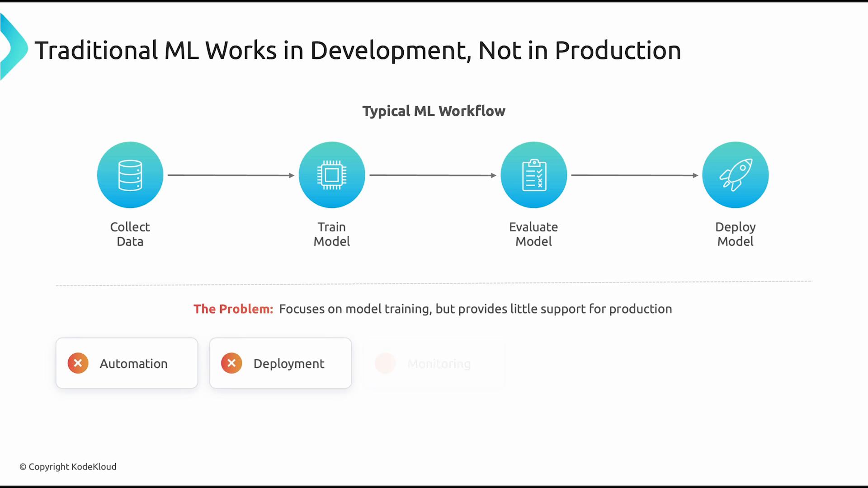Click the 'Focuses on model training' sentence

point(476,309)
